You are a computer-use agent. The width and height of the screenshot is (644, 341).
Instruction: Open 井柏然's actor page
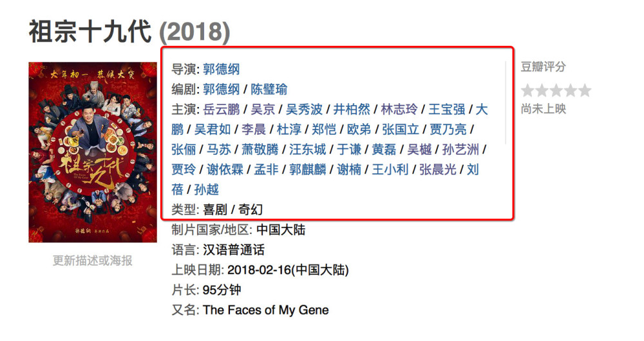[x=352, y=109]
